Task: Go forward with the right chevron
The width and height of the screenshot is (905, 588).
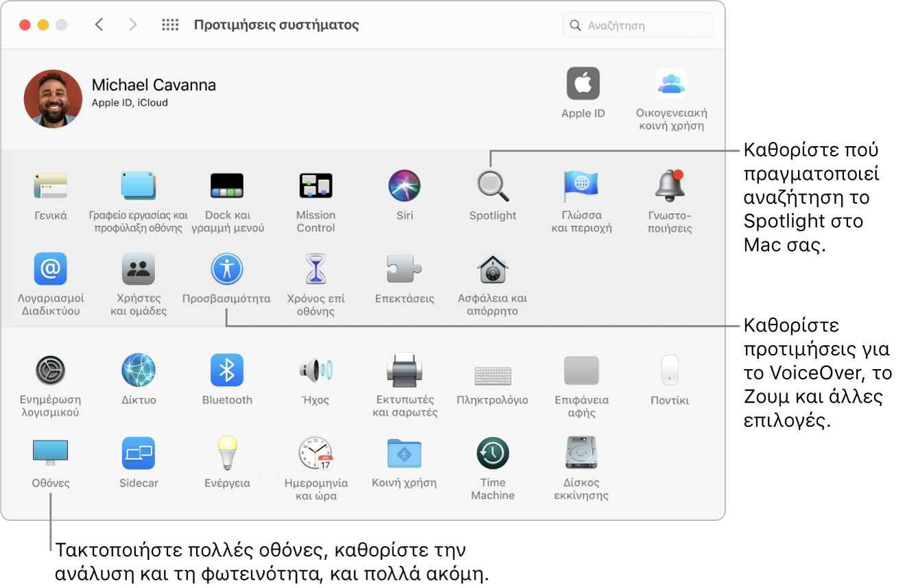Action: coord(132,25)
